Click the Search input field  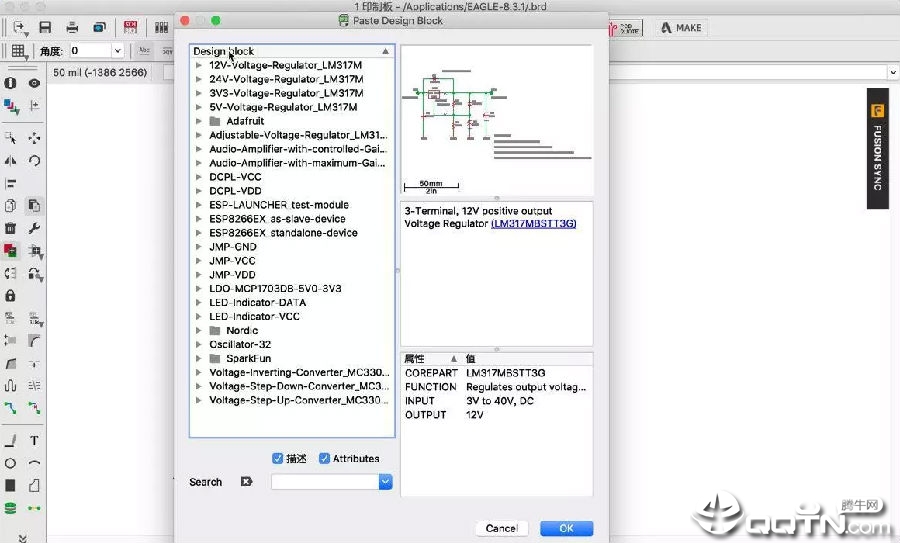point(325,482)
